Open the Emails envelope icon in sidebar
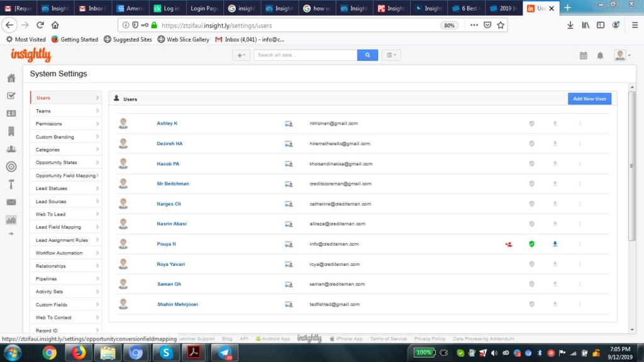This screenshot has height=362, width=644. [11, 202]
